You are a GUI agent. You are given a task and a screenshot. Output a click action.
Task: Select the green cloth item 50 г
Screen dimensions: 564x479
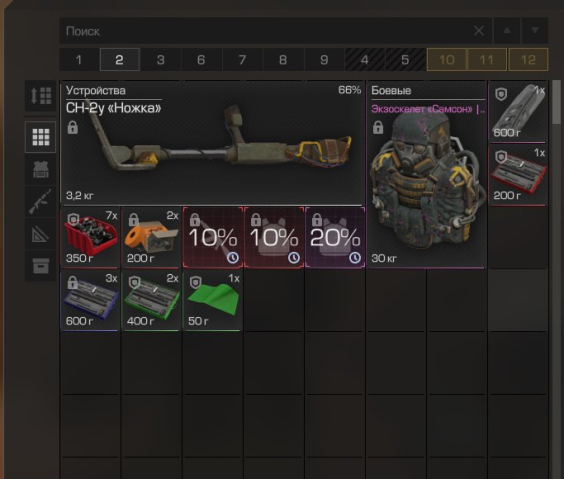point(213,300)
